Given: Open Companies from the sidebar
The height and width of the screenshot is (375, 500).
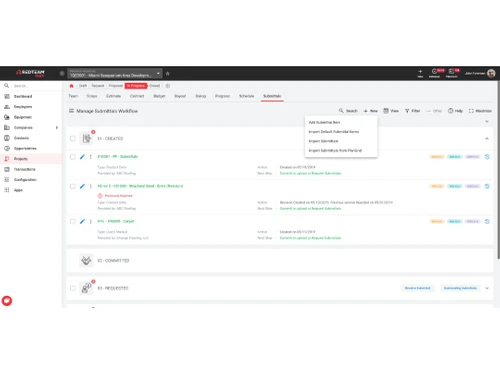Looking at the screenshot, I should pos(23,128).
